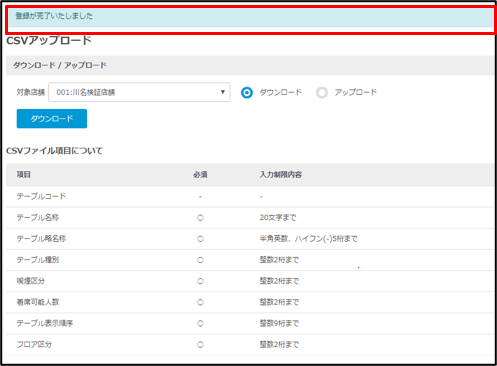Click the required circle for 喫煙区分
The image size is (497, 366).
tap(200, 281)
